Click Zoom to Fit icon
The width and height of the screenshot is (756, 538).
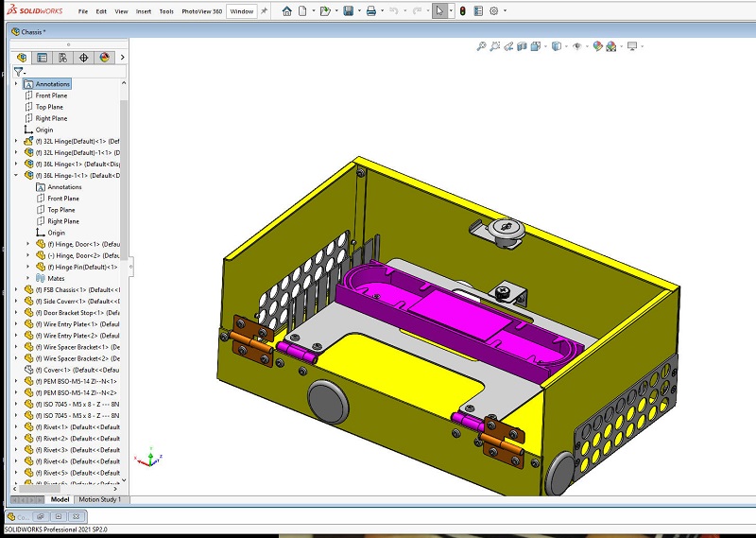coord(481,46)
